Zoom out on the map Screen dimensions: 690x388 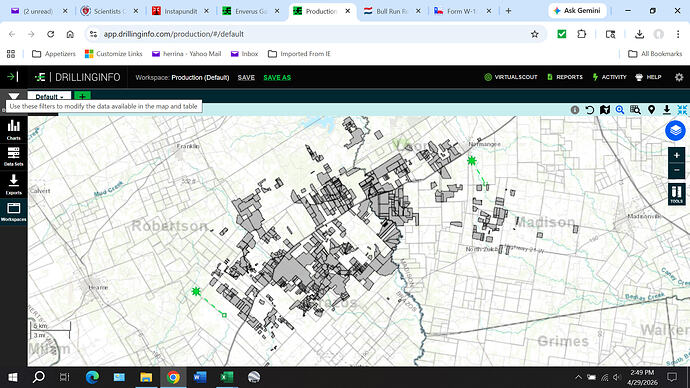(x=676, y=170)
